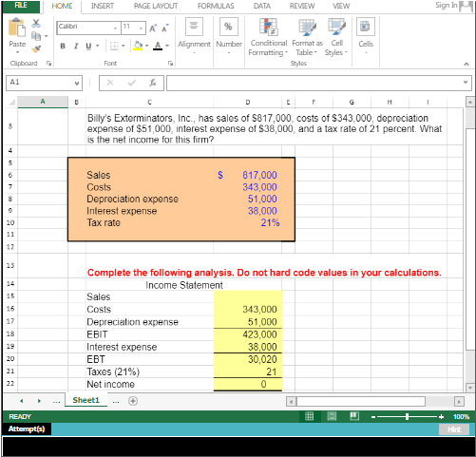
Task: Click the Borders icon
Action: click(114, 47)
